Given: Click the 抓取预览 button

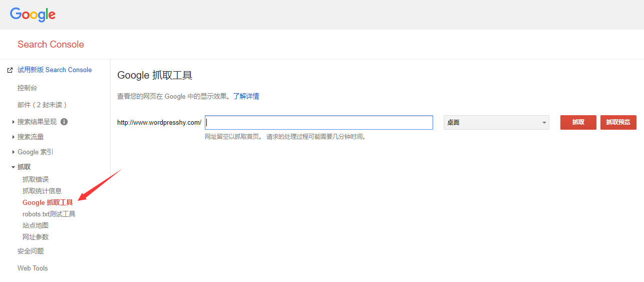Looking at the screenshot, I should pyautogui.click(x=618, y=123).
